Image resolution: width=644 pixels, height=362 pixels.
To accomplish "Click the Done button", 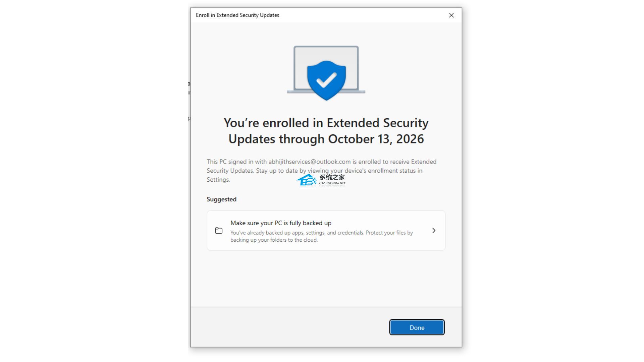I will [x=417, y=327].
